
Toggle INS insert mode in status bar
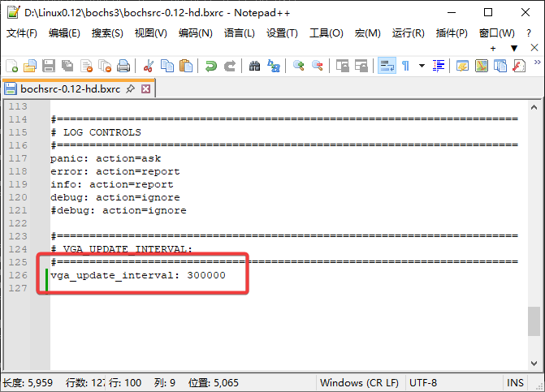(x=516, y=382)
